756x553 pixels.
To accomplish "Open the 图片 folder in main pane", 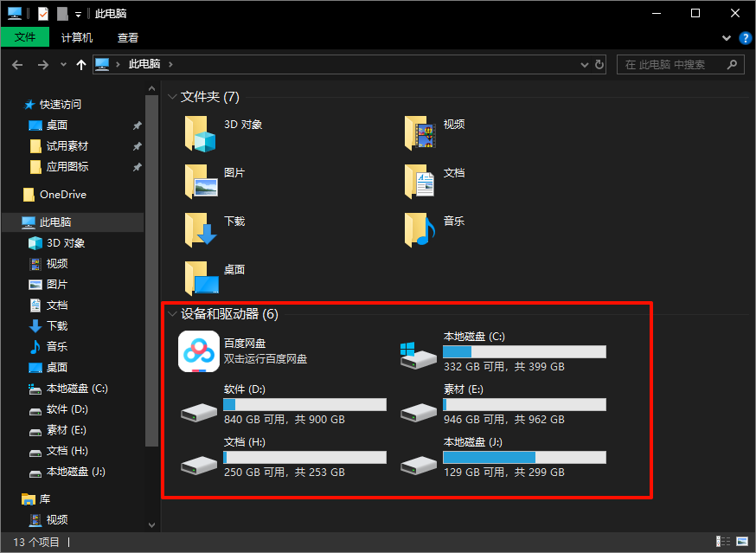I will pyautogui.click(x=201, y=182).
